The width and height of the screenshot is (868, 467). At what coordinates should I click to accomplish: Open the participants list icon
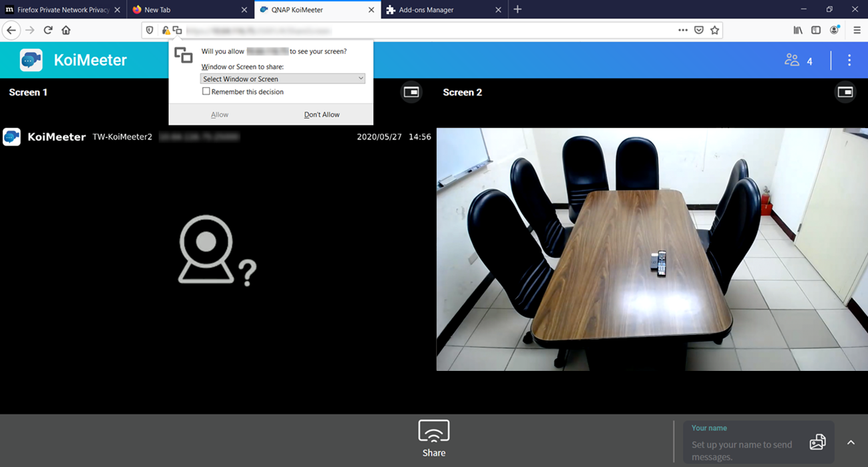coord(793,60)
